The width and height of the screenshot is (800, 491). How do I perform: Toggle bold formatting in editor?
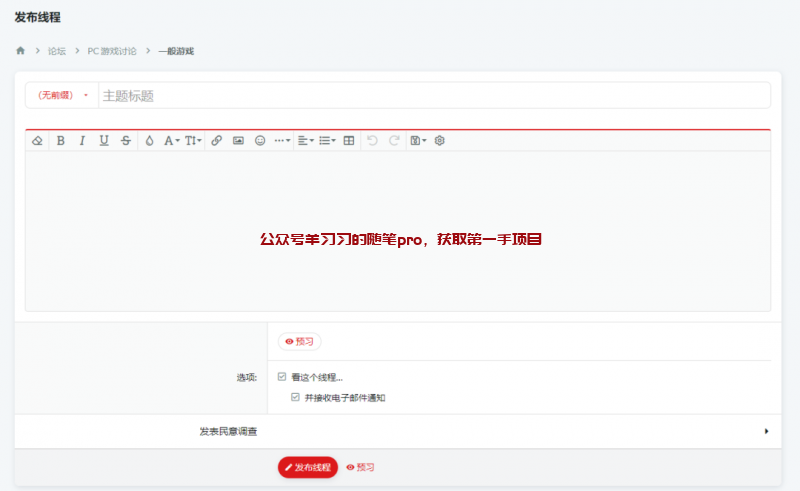tap(60, 141)
